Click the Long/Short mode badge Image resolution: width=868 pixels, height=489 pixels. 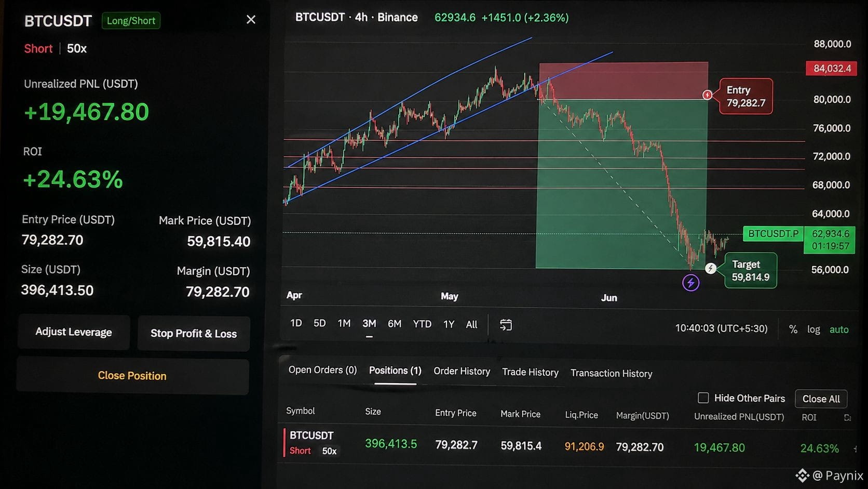131,21
